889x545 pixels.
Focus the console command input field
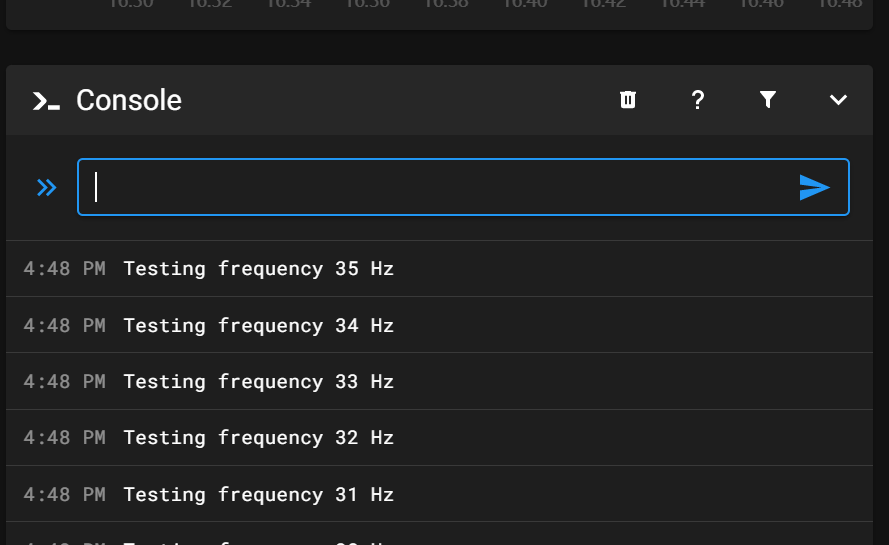pyautogui.click(x=440, y=187)
